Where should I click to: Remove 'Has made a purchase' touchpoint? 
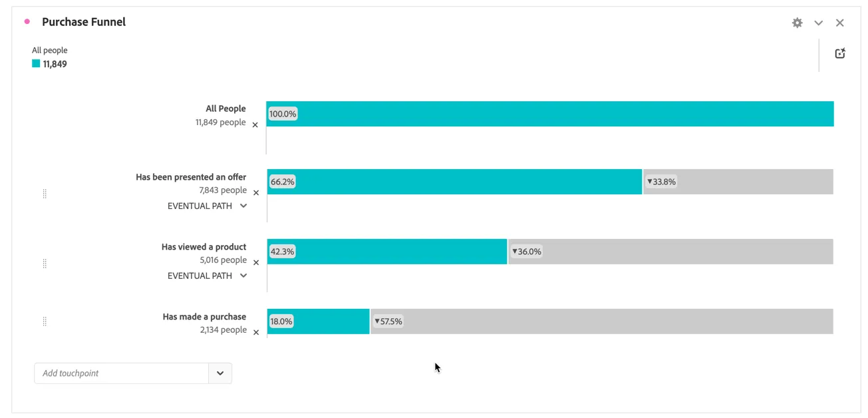click(x=256, y=333)
